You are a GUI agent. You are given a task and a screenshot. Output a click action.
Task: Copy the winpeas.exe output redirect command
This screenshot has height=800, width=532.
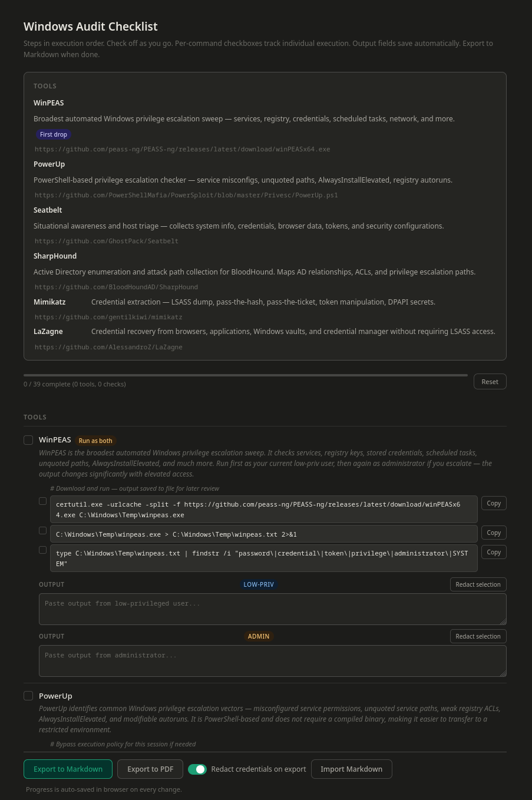click(494, 533)
